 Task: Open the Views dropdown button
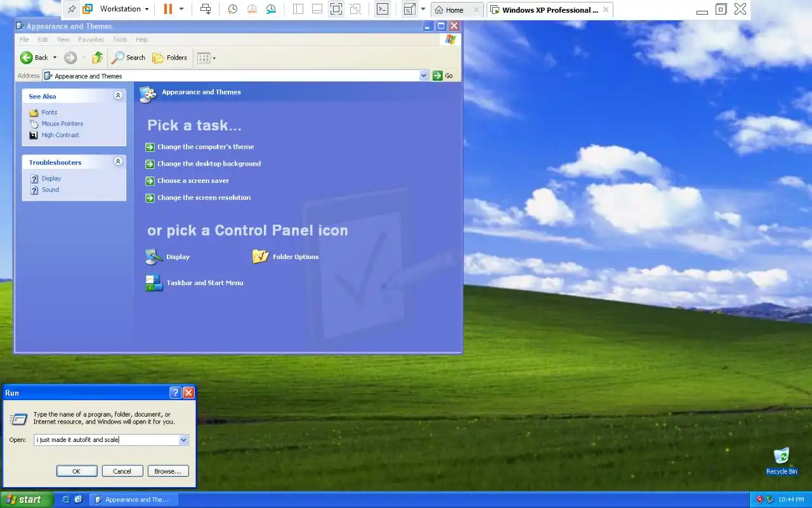click(206, 58)
